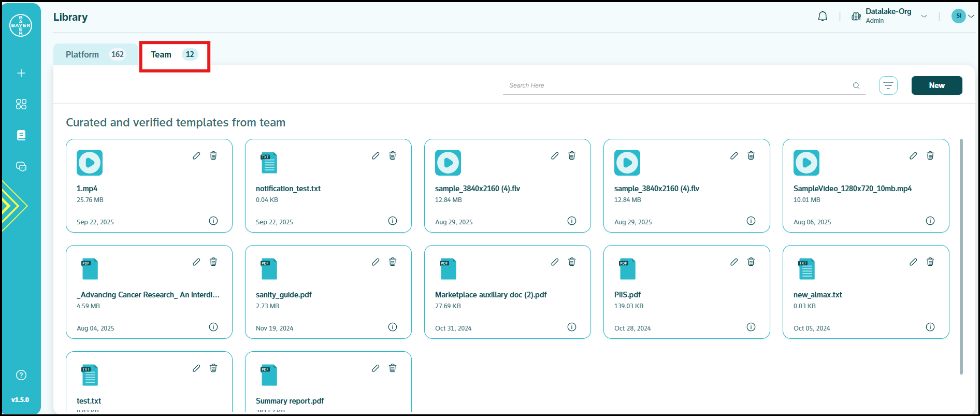Image resolution: width=980 pixels, height=416 pixels.
Task: Delete notification_test.txt file
Action: [393, 156]
